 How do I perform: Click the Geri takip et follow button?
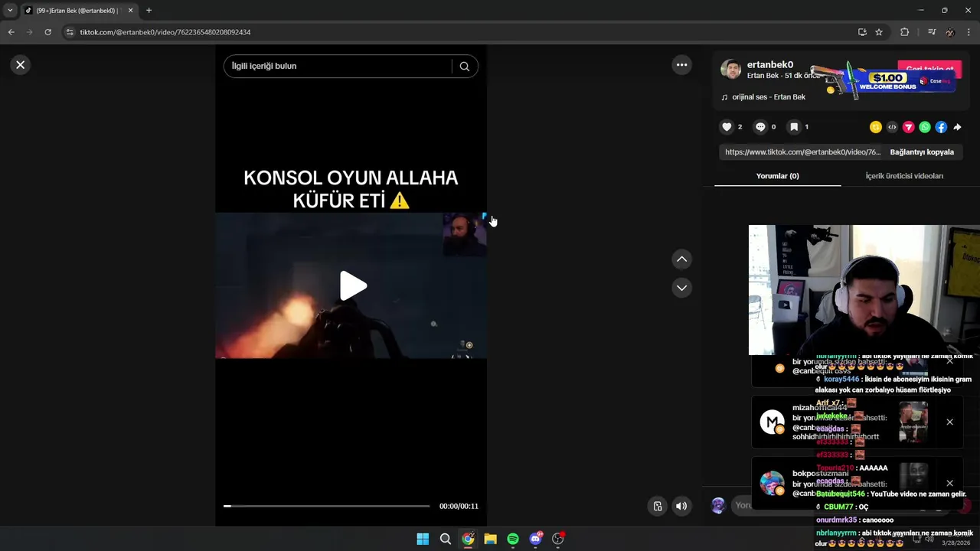click(929, 69)
